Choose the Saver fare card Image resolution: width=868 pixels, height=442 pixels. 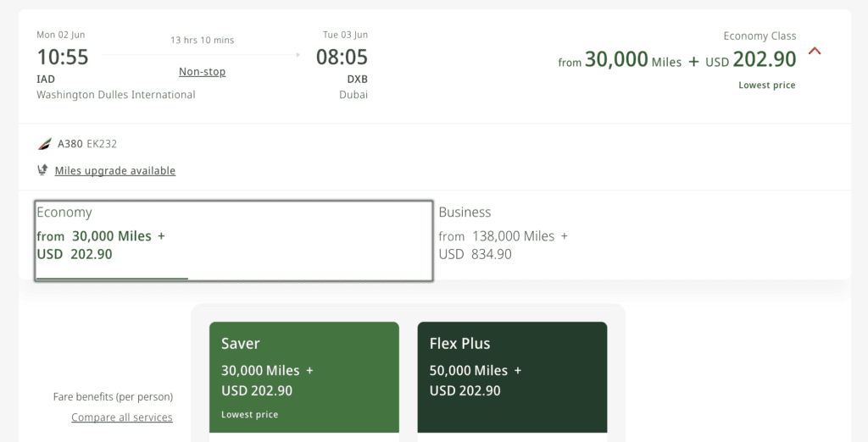click(x=304, y=378)
